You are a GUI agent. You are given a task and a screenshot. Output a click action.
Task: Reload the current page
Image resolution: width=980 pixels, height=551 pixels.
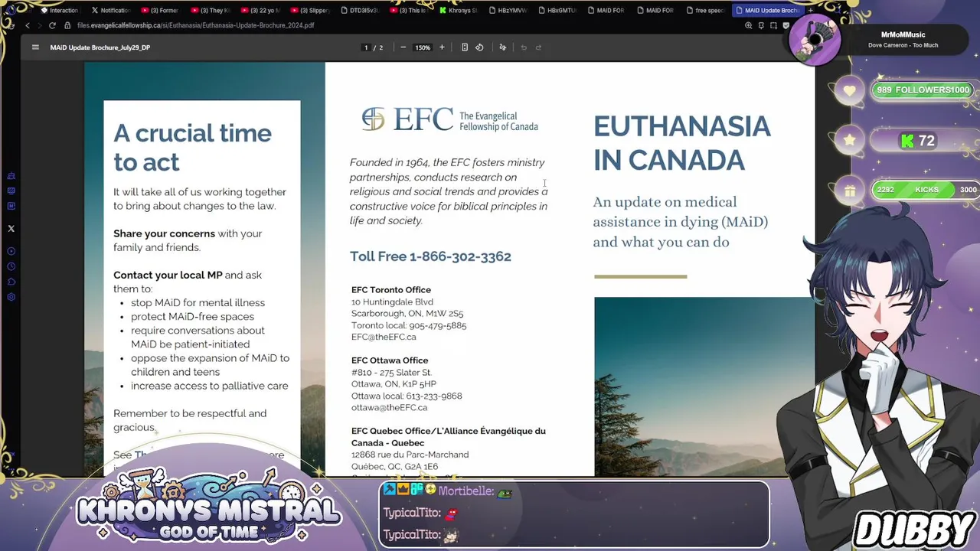coord(52,25)
